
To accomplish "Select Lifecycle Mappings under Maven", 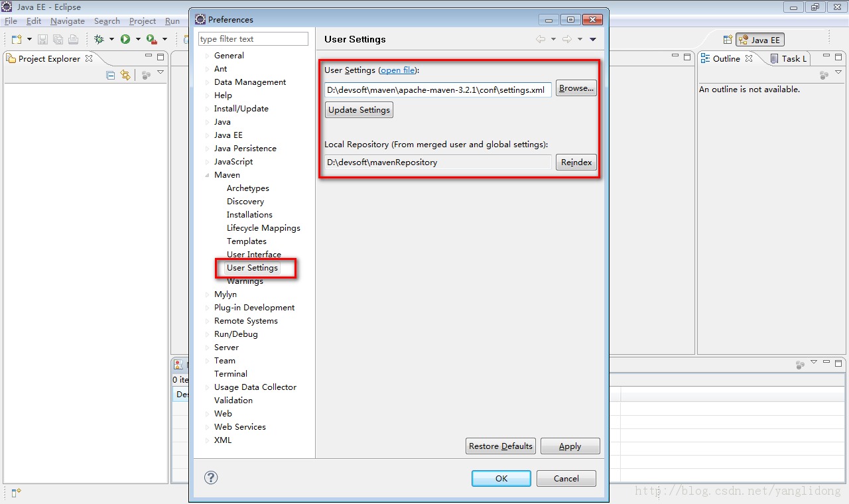I will pos(263,228).
